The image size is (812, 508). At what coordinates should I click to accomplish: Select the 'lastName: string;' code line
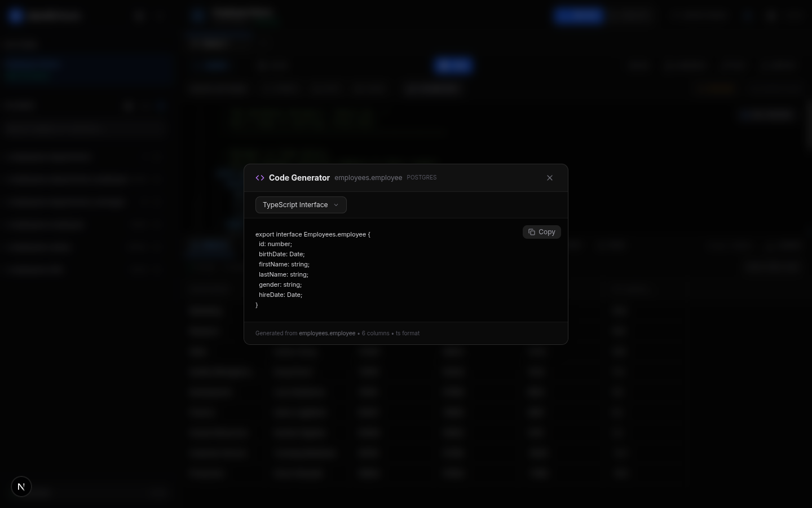pyautogui.click(x=284, y=275)
